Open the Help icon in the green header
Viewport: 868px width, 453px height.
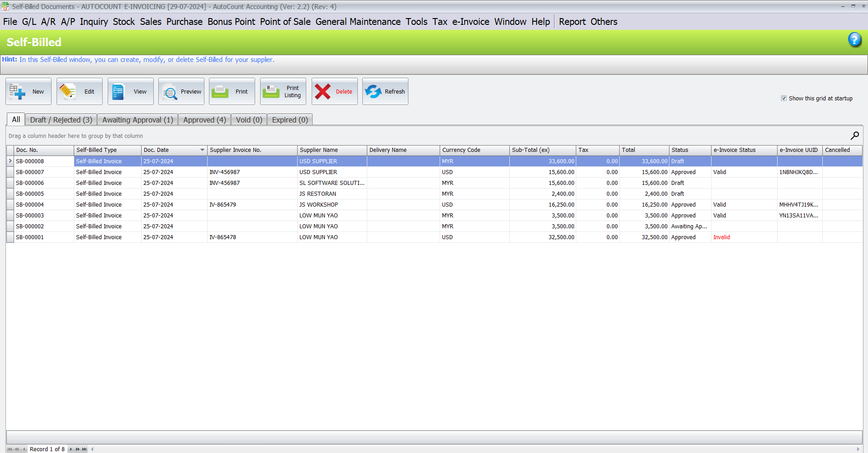point(855,40)
